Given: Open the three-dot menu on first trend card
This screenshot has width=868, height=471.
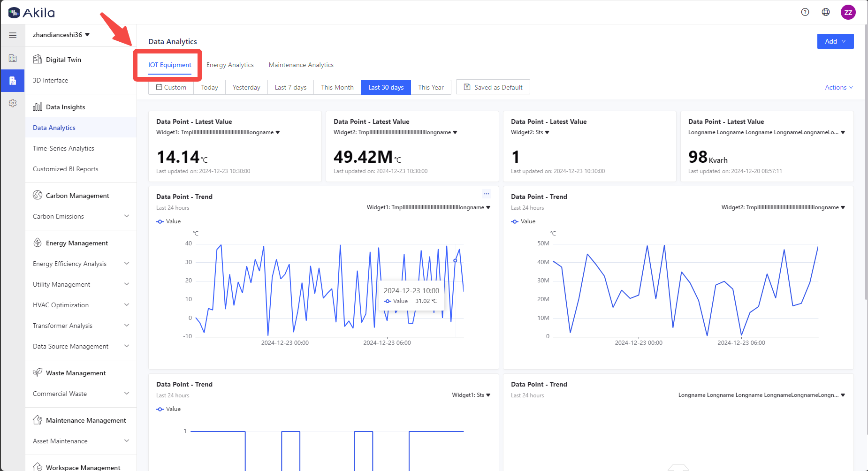Looking at the screenshot, I should (x=487, y=194).
